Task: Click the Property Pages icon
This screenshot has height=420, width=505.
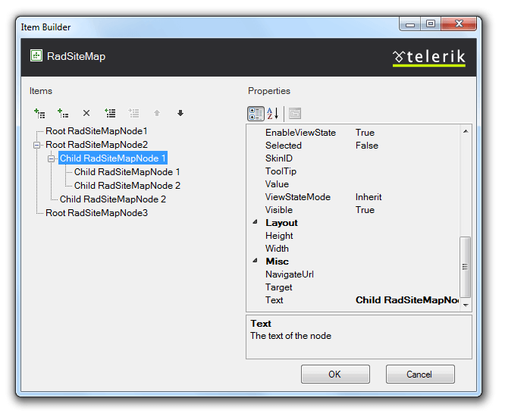Action: pyautogui.click(x=295, y=114)
